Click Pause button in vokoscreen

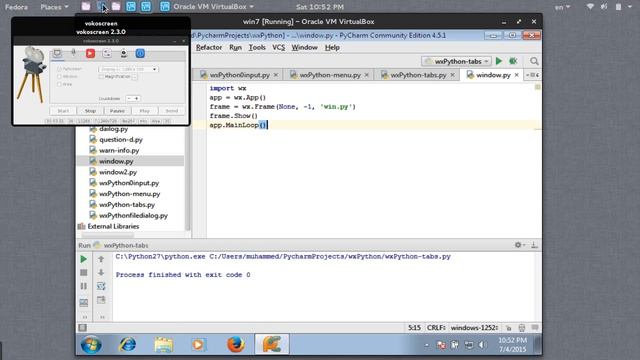pyautogui.click(x=117, y=111)
